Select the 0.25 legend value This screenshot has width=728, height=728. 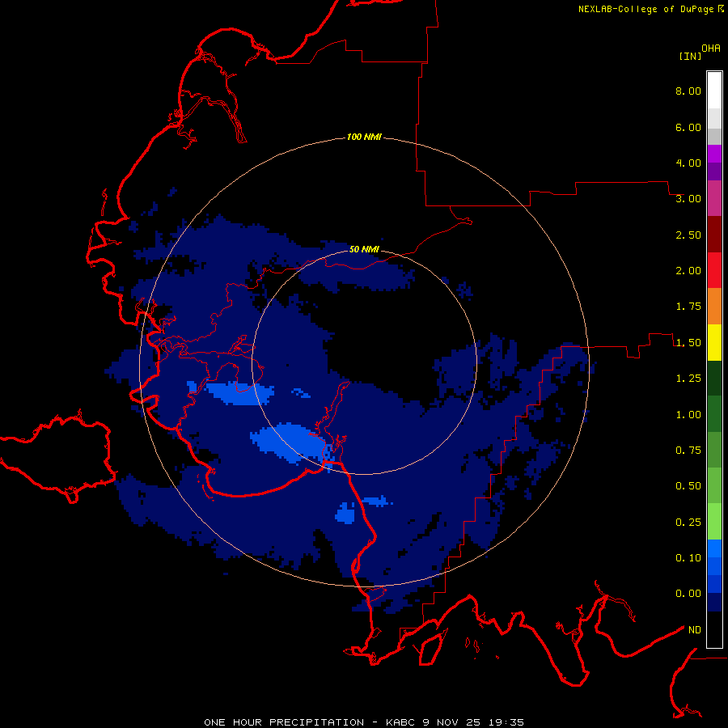click(688, 523)
